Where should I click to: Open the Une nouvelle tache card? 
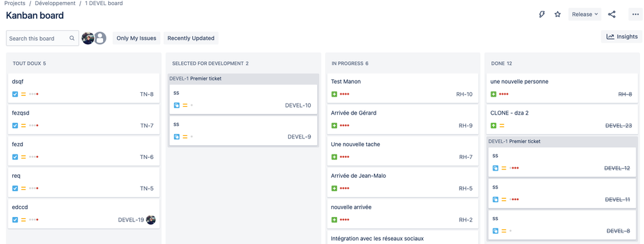pos(402,151)
